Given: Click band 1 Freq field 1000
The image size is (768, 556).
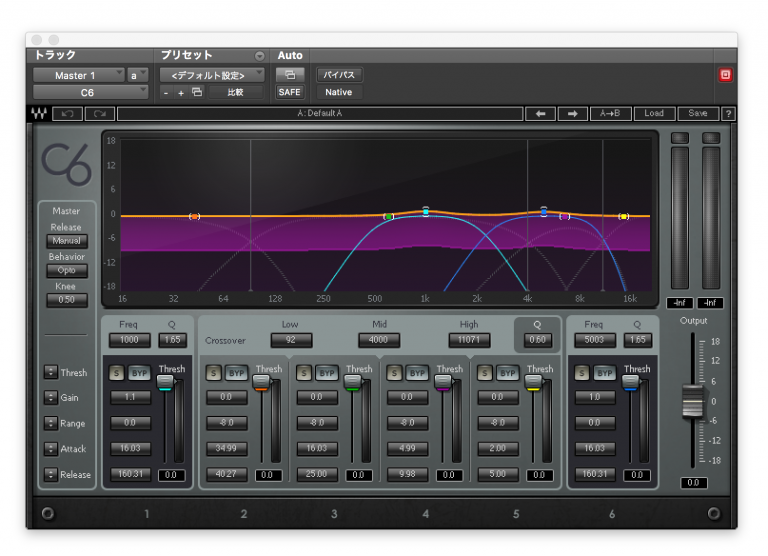Looking at the screenshot, I should pos(129,340).
